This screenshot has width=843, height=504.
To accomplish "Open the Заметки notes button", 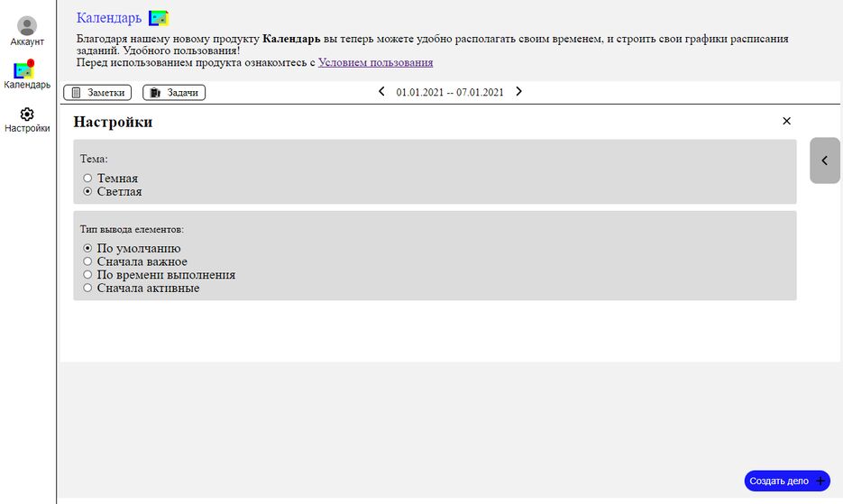I will point(97,93).
